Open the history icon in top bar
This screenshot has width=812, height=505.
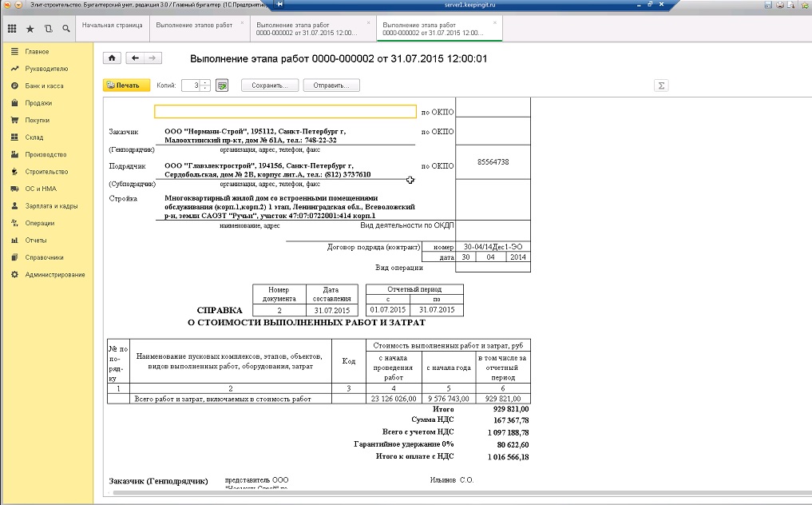tap(48, 29)
